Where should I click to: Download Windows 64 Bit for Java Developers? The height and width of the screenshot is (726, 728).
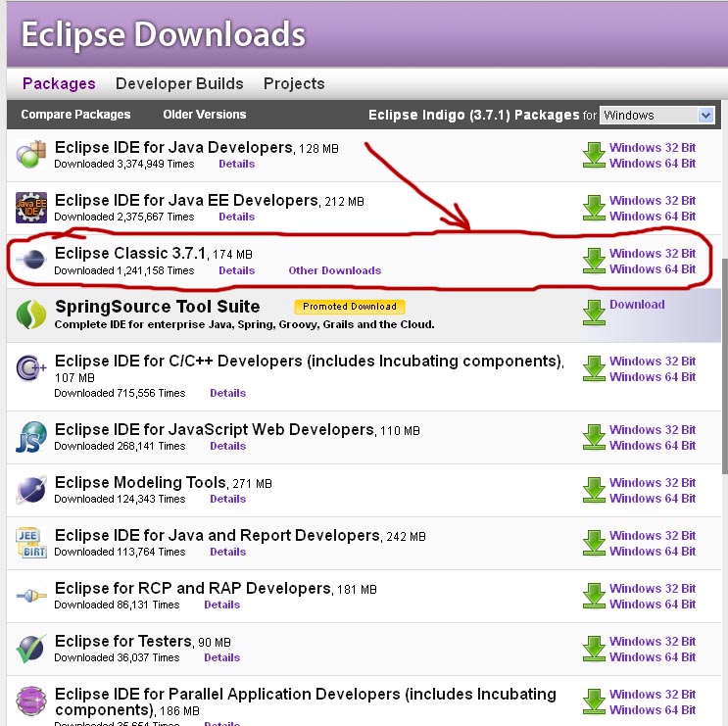coord(653,163)
